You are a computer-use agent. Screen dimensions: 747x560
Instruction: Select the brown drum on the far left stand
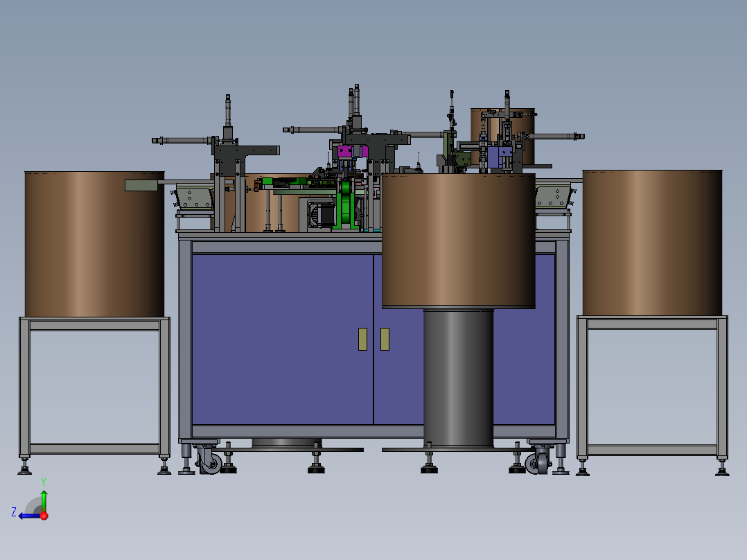pos(94,244)
